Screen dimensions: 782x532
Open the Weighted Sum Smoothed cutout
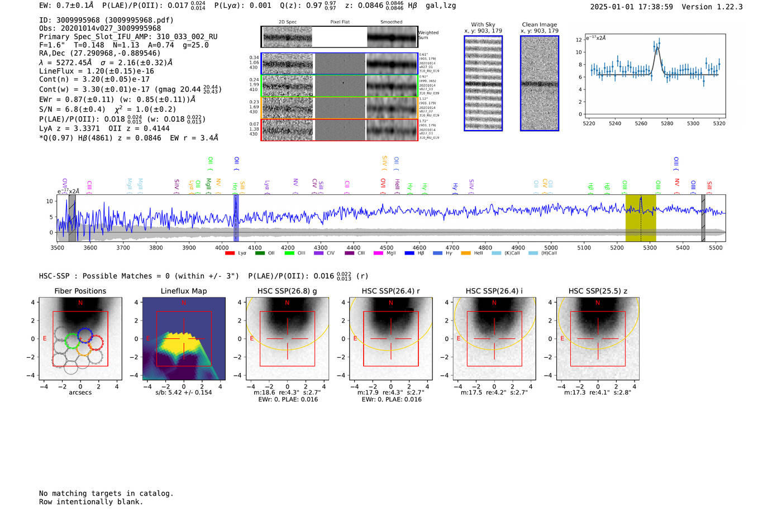coord(392,37)
